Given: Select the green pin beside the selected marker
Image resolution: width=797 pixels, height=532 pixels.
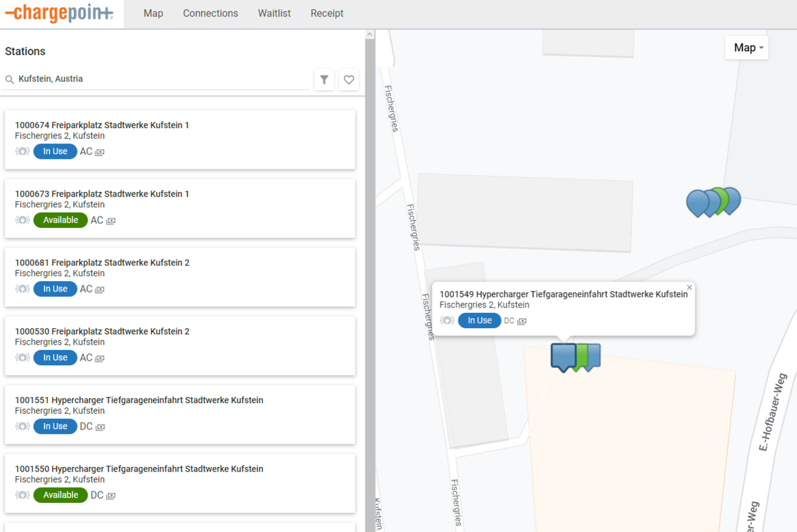Looking at the screenshot, I should (582, 357).
